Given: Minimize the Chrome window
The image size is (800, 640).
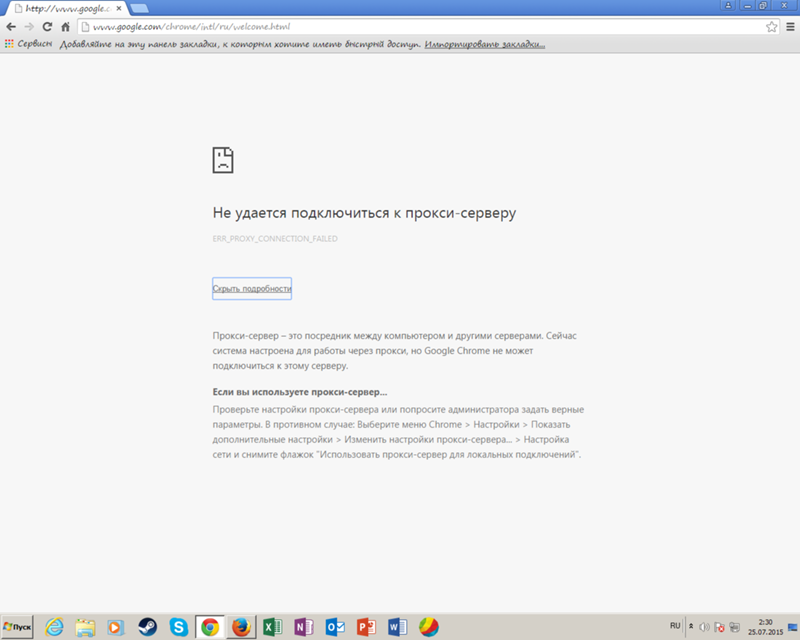Looking at the screenshot, I should pos(747,5).
